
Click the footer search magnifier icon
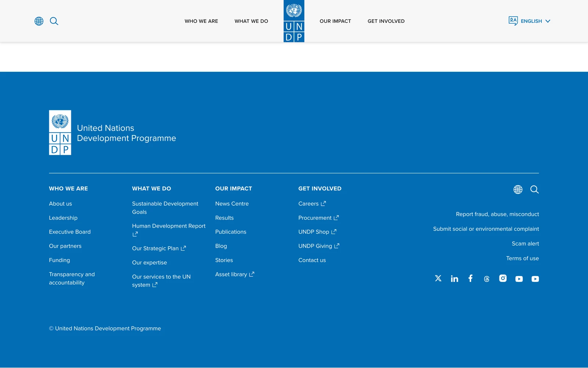534,190
